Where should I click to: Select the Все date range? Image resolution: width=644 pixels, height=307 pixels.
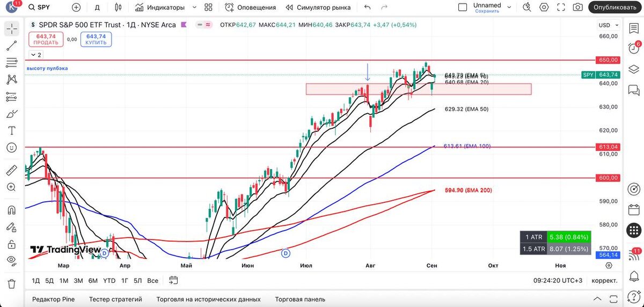pyautogui.click(x=152, y=280)
